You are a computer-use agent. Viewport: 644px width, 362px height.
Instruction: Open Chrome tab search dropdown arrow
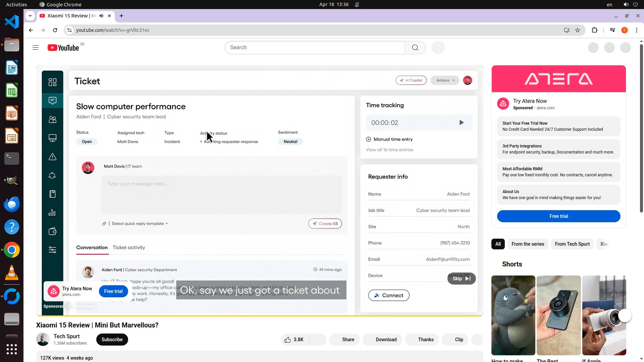coord(30,16)
